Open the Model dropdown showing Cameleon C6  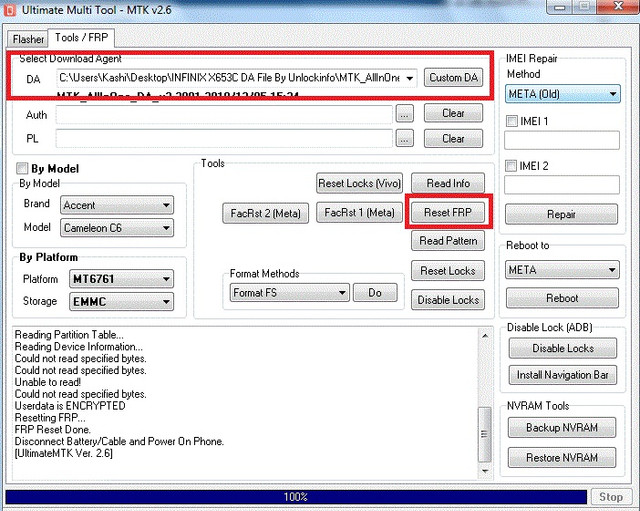[x=117, y=228]
